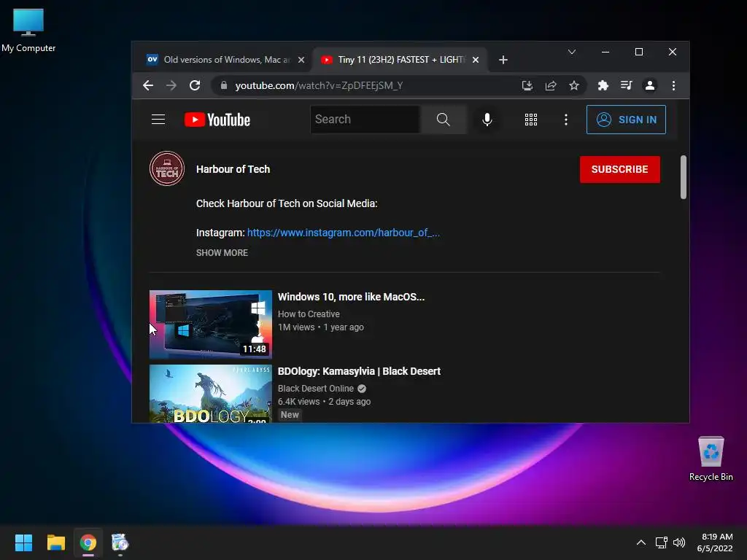
Task: Open the Harbour of Tech channel name
Action: pos(233,169)
